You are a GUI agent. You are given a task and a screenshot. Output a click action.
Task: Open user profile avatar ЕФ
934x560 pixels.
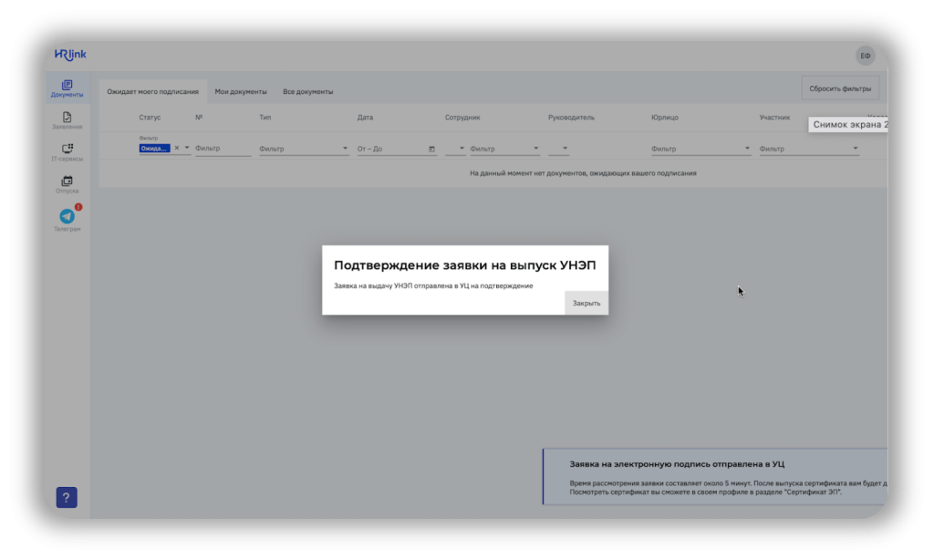(865, 56)
